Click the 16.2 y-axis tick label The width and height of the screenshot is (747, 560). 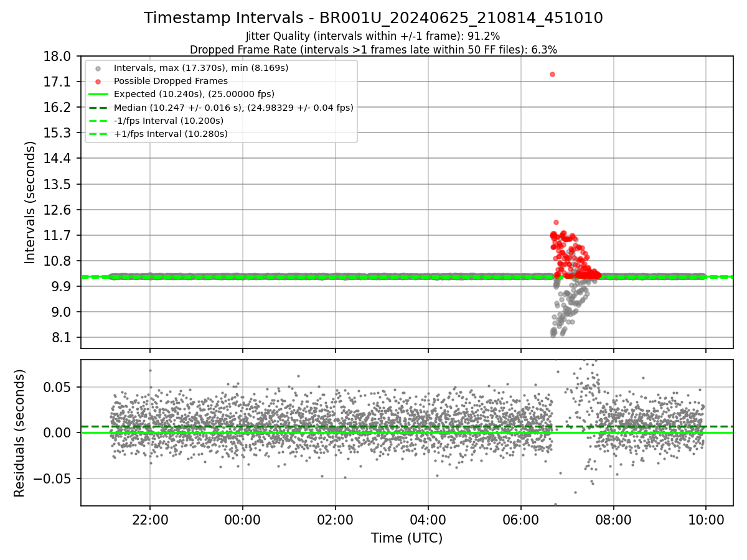pos(59,107)
